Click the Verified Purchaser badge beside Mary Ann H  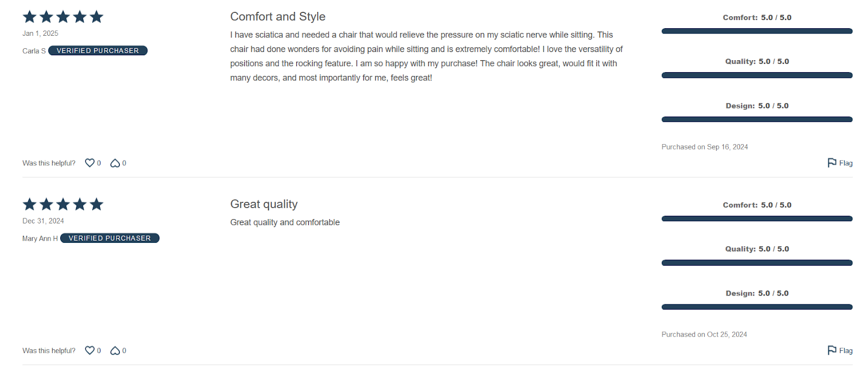110,238
